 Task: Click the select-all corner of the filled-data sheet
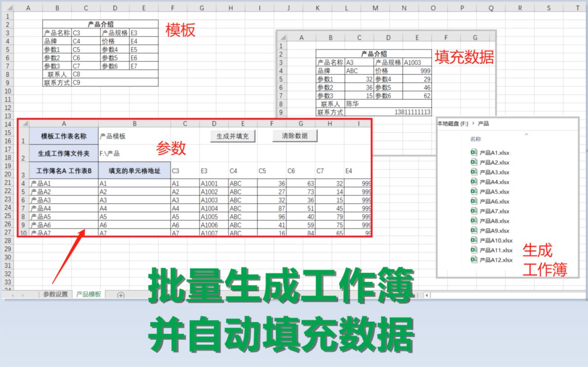[x=282, y=37]
